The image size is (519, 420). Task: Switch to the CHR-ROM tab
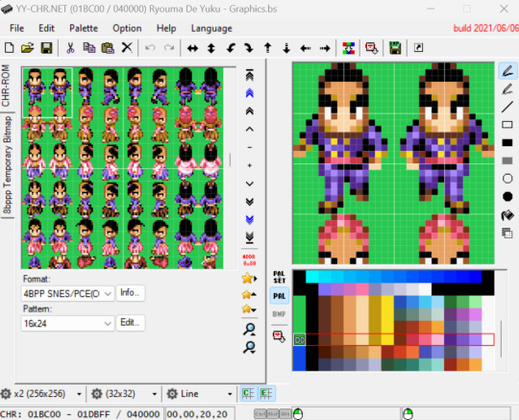pyautogui.click(x=6, y=86)
